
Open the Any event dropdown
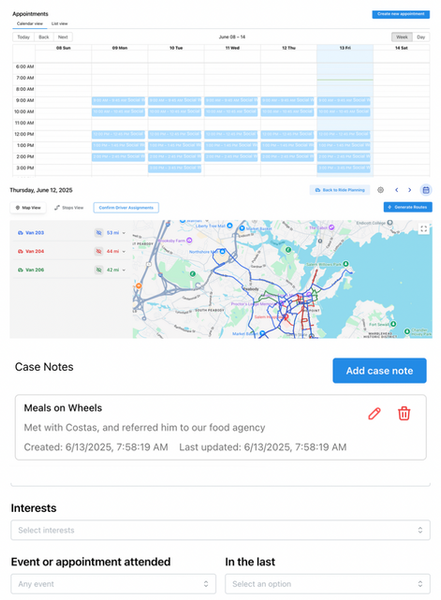(x=113, y=584)
